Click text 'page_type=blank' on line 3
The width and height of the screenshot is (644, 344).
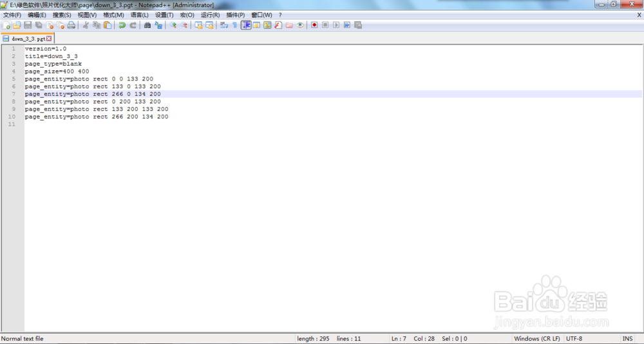click(x=53, y=64)
